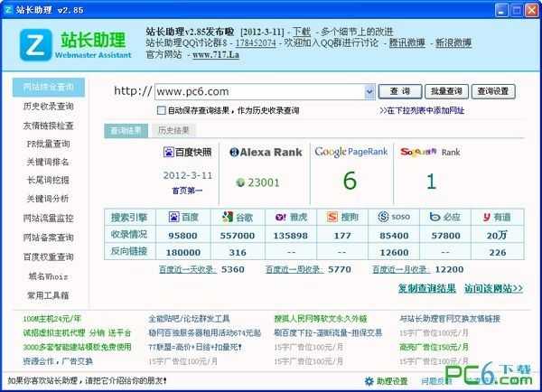Viewport: 542px width, 392px height.
Task: Click the ad link 刷百度下拉-混群流量-担保交易
Action: [x=328, y=333]
